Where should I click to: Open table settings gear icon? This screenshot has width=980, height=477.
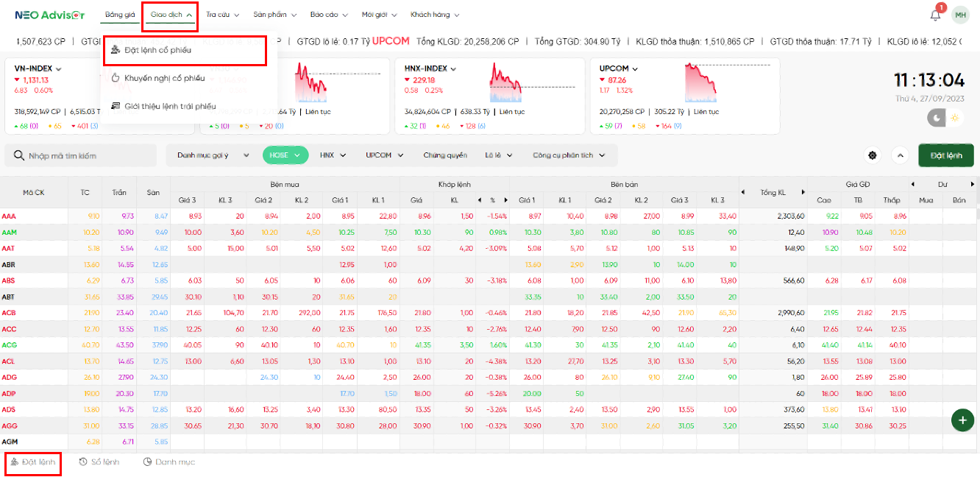click(873, 155)
